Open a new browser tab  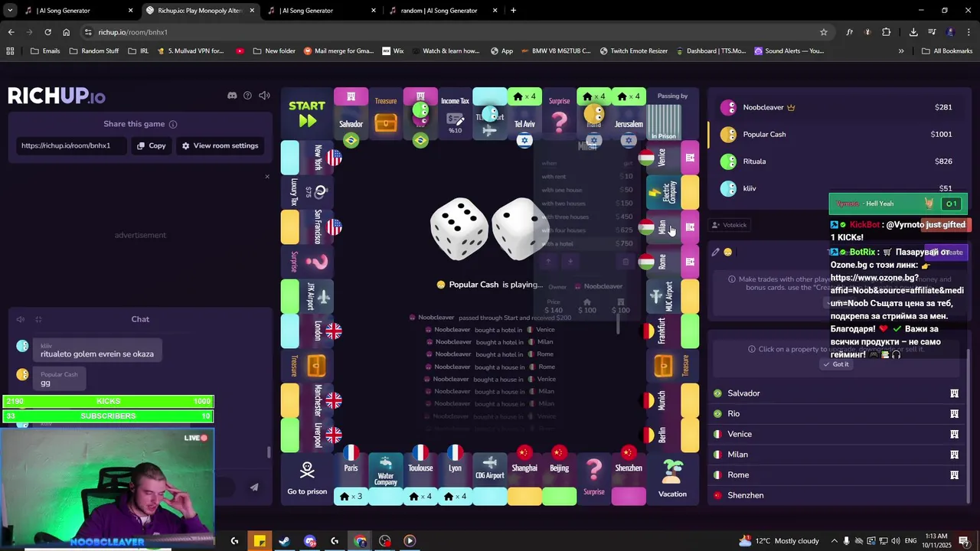coord(513,11)
